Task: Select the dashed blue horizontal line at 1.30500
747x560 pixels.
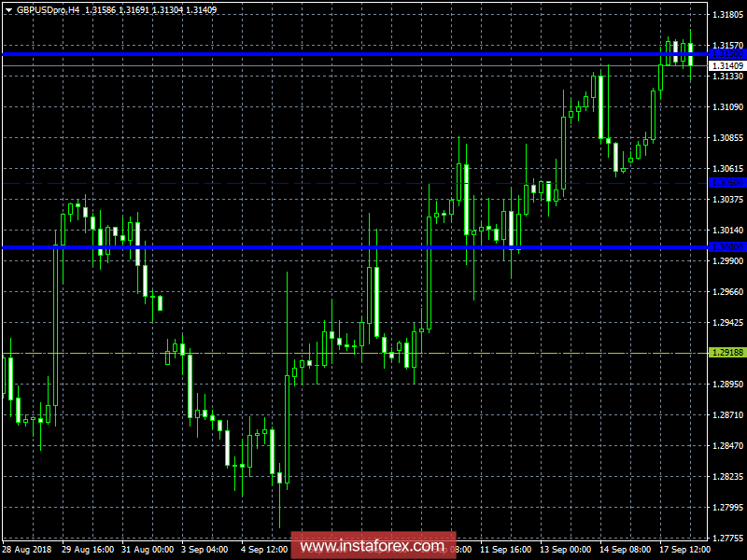Action: pos(355,183)
